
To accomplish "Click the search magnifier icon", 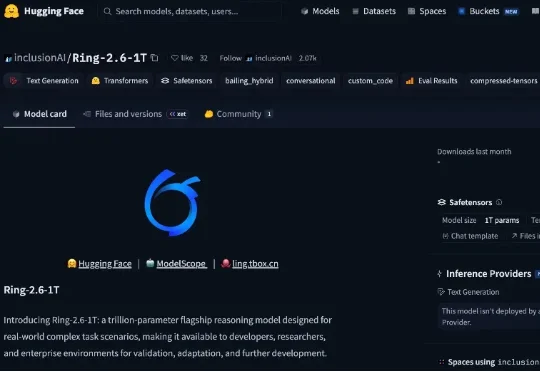I will tap(107, 11).
